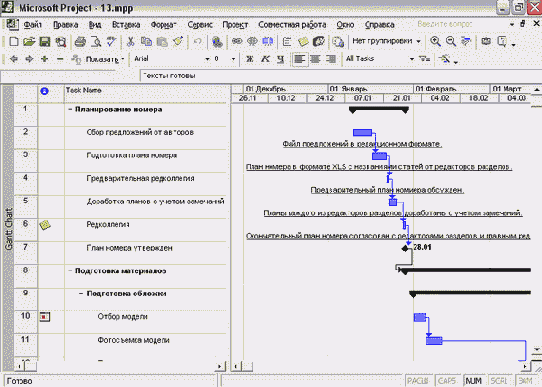
Task: Open the All Tasks filter dropdown
Action: [412, 59]
